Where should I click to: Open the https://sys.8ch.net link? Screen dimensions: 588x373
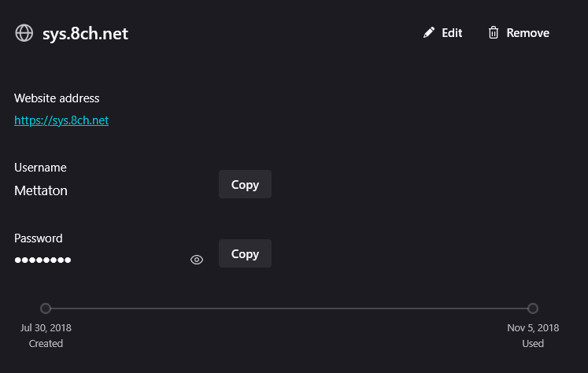coord(61,120)
